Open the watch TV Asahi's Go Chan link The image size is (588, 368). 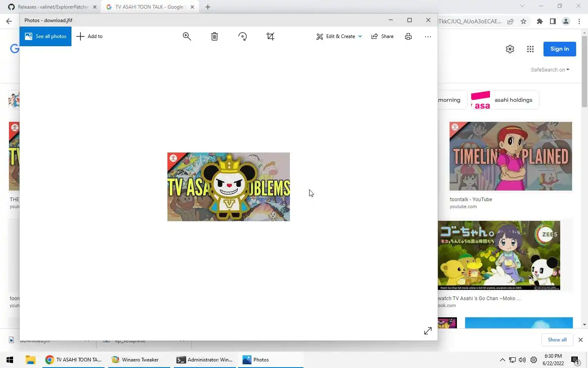(x=479, y=298)
